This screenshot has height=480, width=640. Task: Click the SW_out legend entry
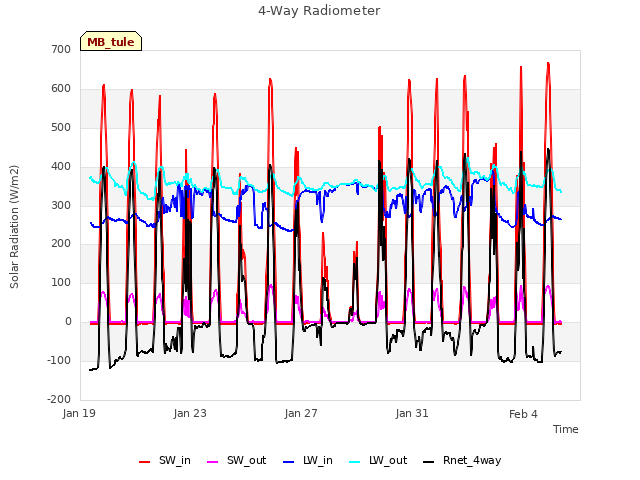(237, 460)
